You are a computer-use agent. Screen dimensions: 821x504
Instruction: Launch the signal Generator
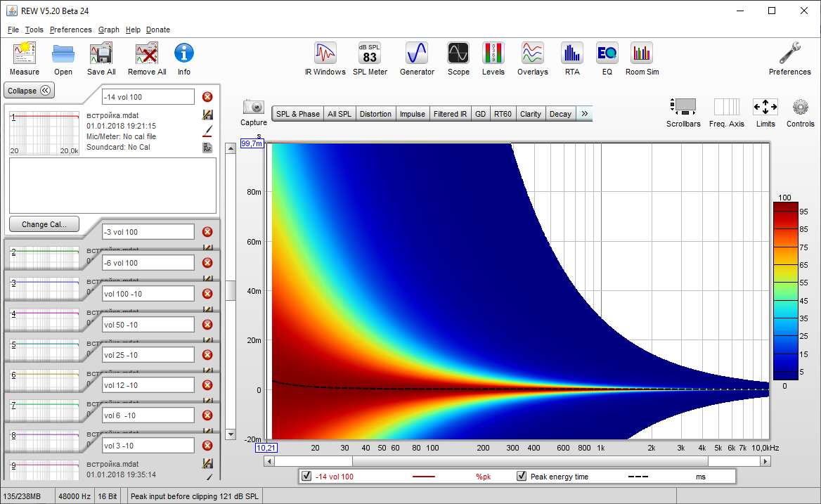pos(417,58)
